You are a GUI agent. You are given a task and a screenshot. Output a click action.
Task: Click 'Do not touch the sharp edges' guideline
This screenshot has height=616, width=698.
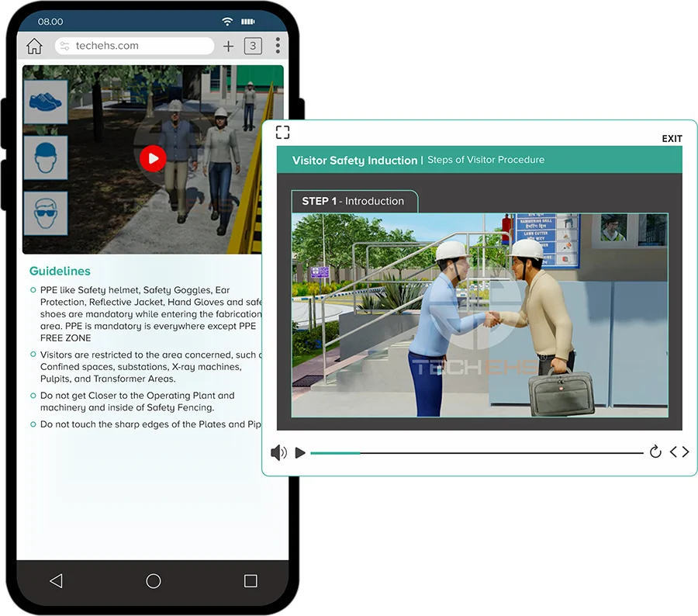[150, 424]
